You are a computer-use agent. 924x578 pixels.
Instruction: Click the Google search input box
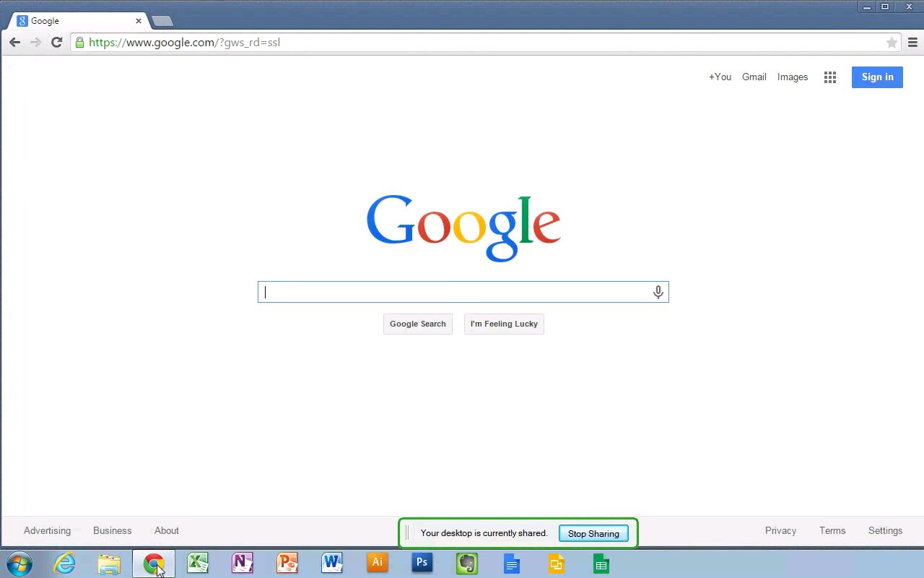pos(455,292)
